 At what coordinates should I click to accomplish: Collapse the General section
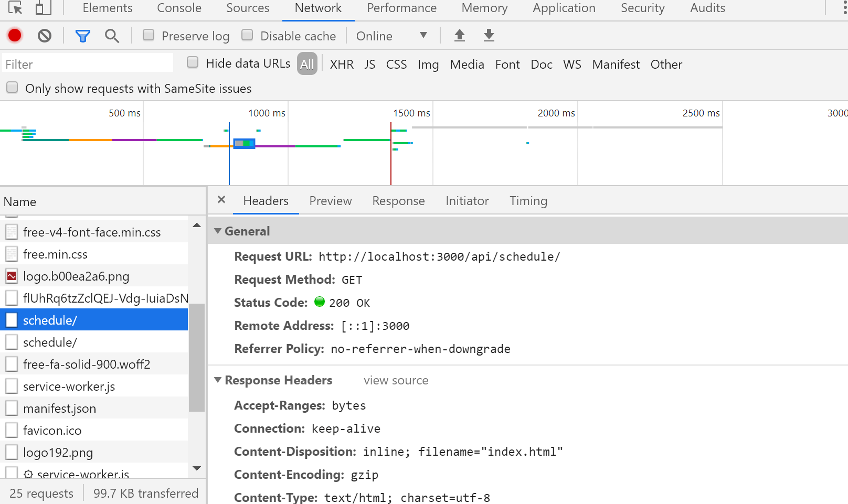pyautogui.click(x=218, y=231)
